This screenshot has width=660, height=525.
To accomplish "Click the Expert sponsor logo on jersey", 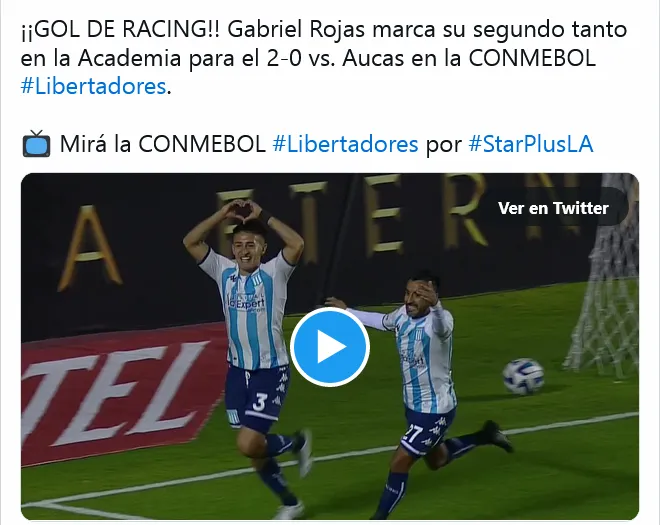I will [x=246, y=302].
